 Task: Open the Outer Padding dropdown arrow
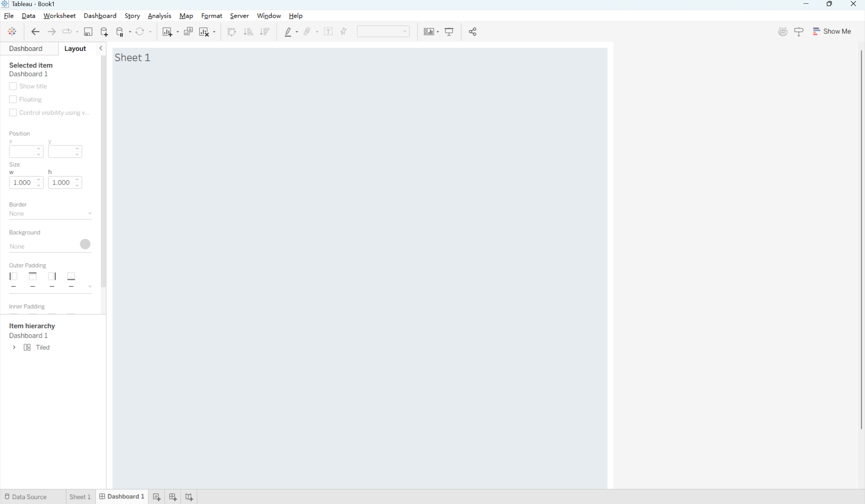90,286
